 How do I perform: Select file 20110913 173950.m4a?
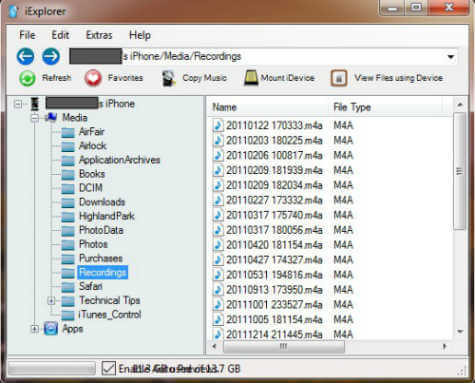pos(274,290)
